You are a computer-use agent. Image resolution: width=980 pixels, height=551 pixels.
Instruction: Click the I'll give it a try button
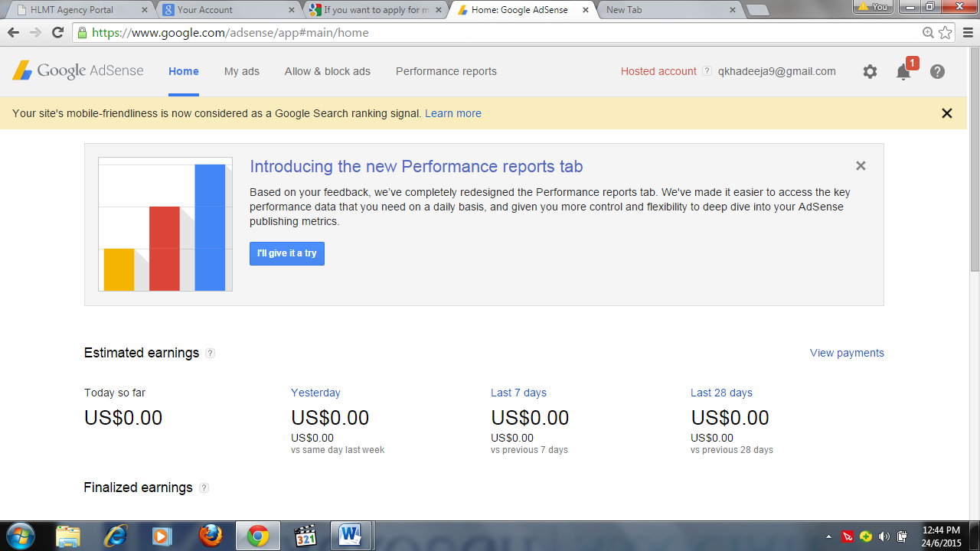[287, 253]
